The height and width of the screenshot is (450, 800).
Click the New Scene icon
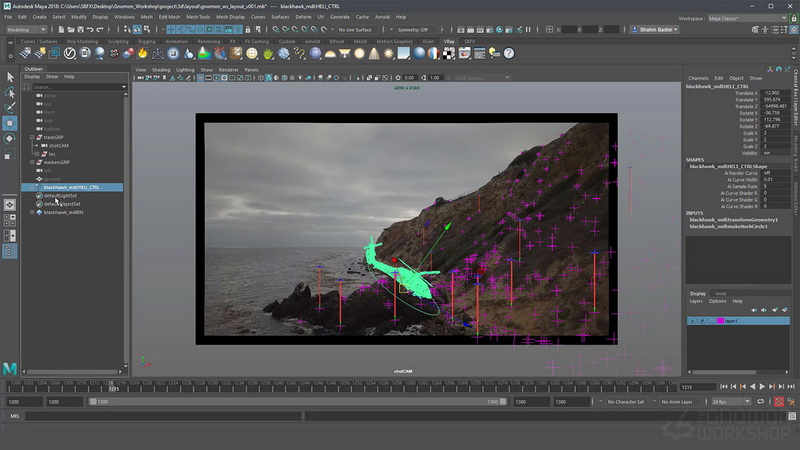click(x=61, y=30)
